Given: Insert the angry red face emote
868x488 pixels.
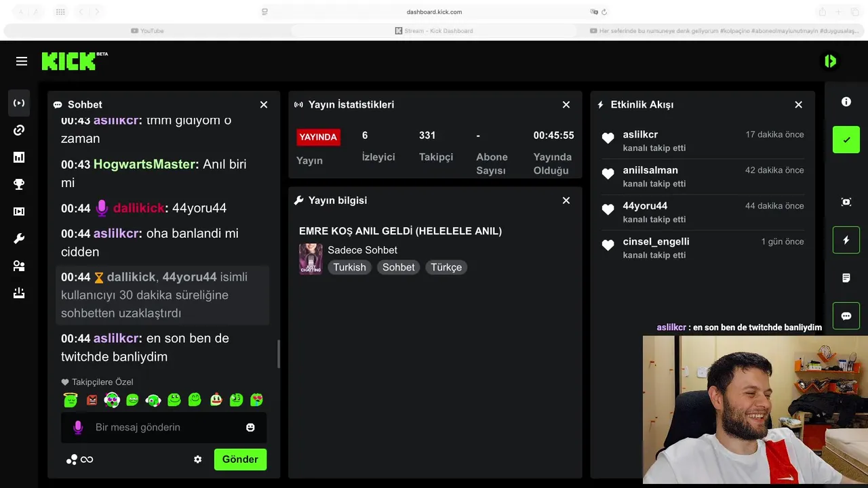Looking at the screenshot, I should click(x=92, y=400).
